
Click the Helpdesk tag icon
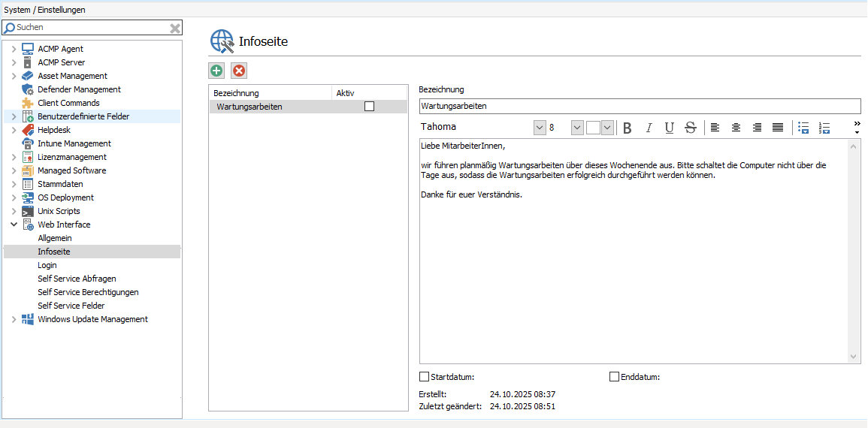[x=28, y=130]
